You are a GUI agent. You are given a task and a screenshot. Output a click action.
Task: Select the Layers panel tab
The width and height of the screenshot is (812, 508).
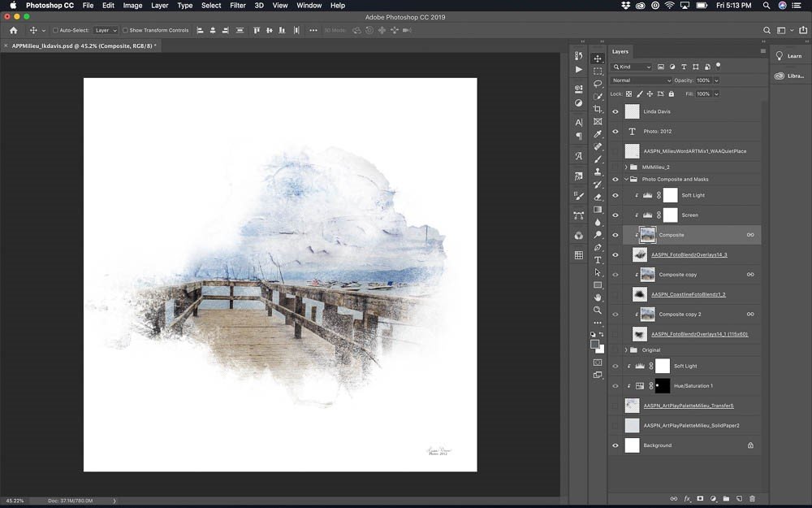(x=620, y=51)
